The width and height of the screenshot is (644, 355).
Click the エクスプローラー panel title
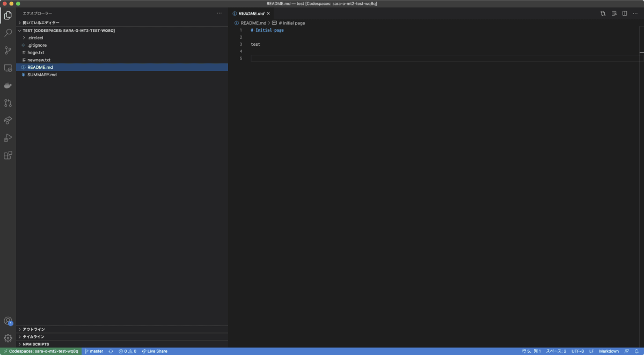[x=38, y=13]
